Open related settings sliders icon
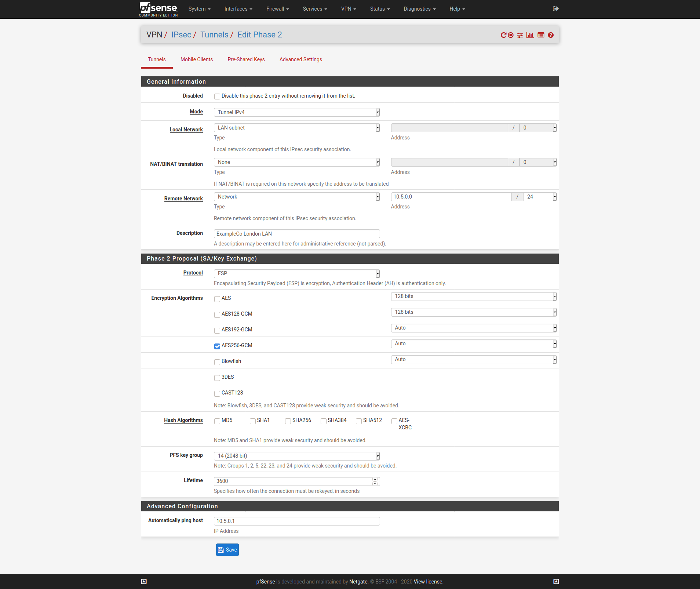 [x=520, y=35]
